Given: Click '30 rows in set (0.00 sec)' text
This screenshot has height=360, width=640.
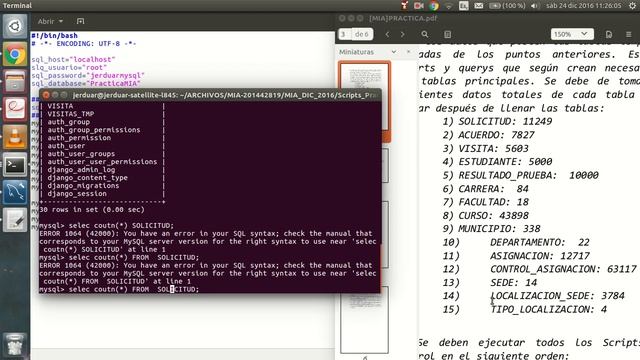Looking at the screenshot, I should [92, 210].
